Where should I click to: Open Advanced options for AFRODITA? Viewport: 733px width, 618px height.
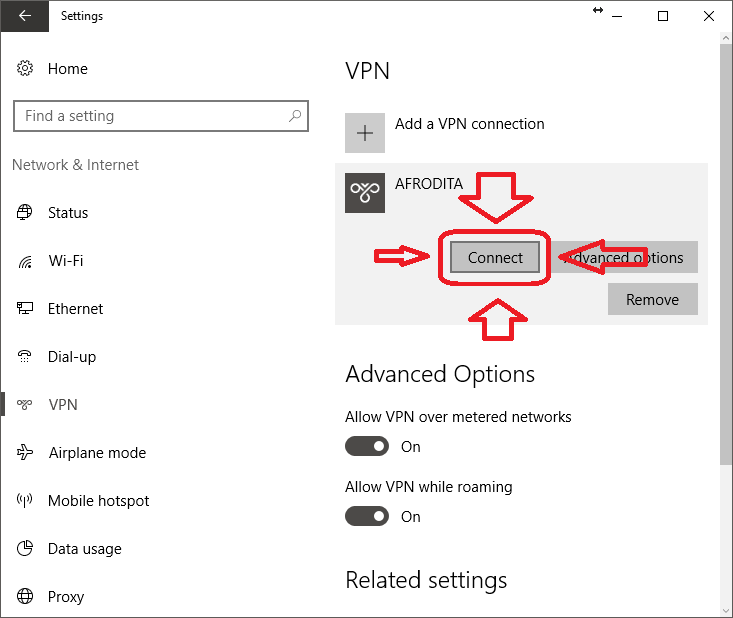625,257
